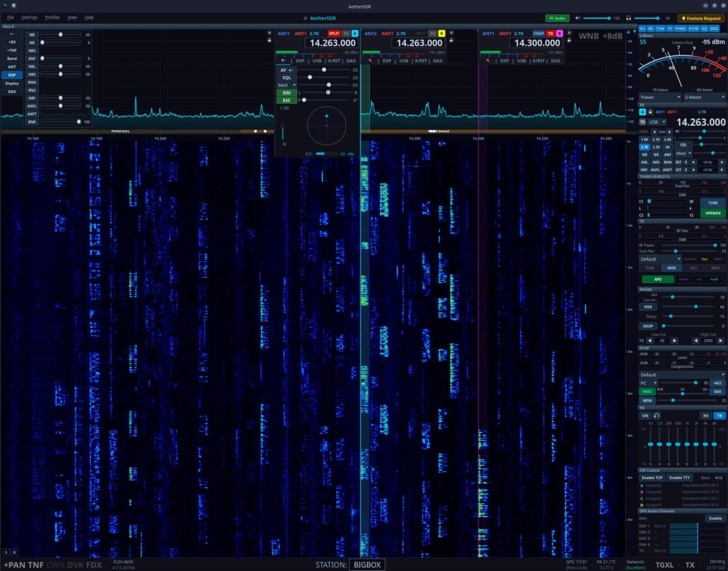The image size is (728, 571).
Task: Click the TGXL indicator in status bar
Action: pyautogui.click(x=664, y=565)
